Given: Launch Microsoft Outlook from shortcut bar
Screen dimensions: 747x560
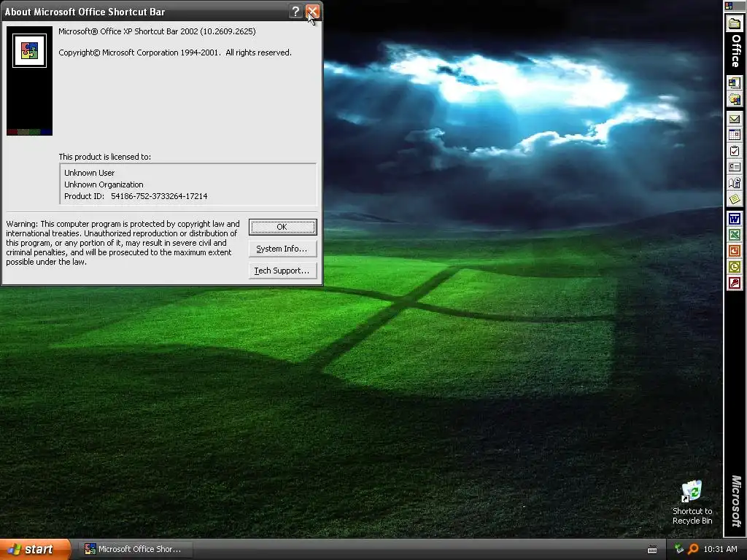Looking at the screenshot, I should tap(734, 267).
